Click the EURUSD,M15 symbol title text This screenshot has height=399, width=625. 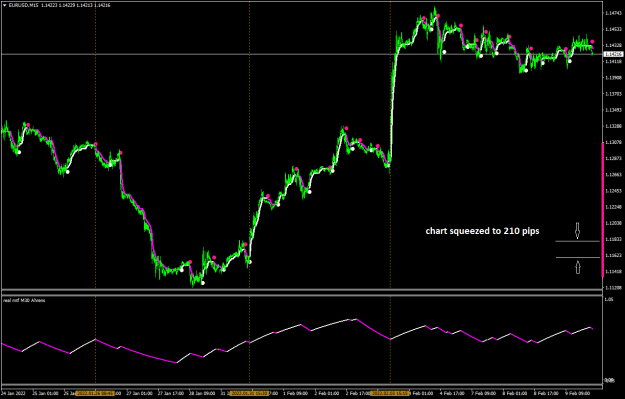(23, 5)
